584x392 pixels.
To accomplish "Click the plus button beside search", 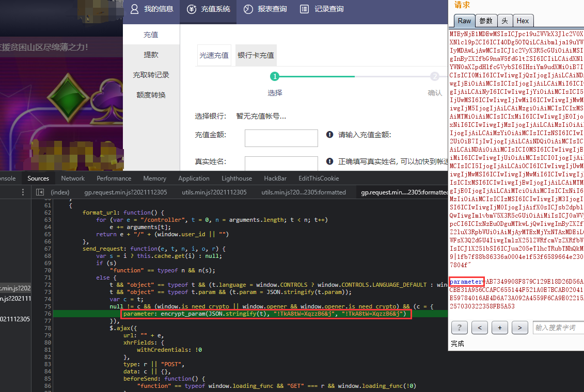I will point(499,327).
